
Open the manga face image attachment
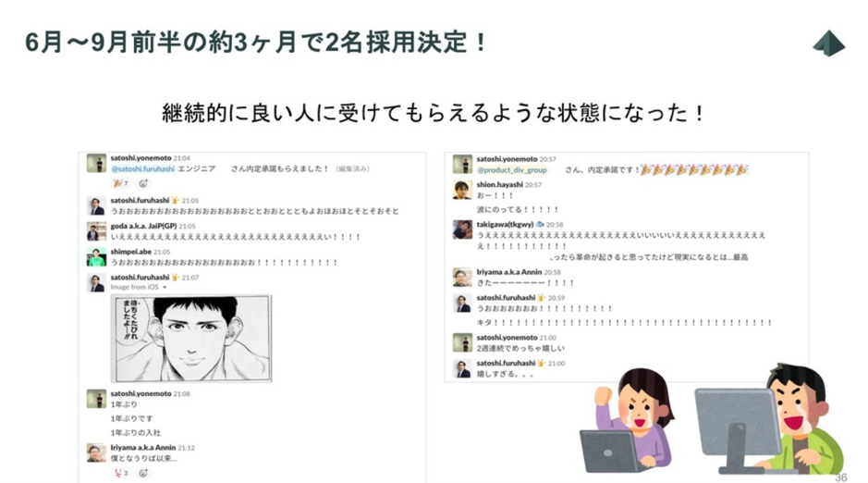[191, 339]
